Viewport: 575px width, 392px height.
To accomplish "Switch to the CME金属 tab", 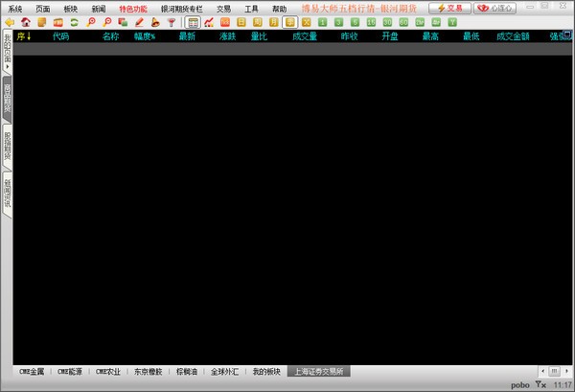I will pos(32,372).
